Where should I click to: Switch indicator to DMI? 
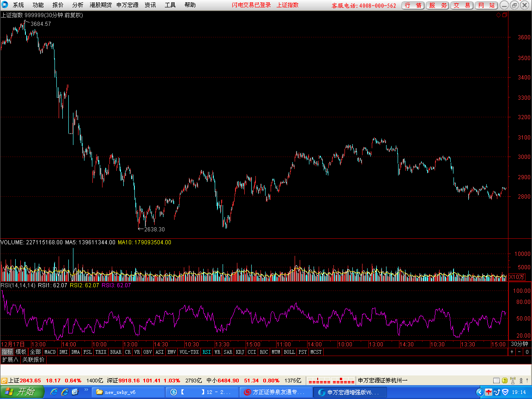63,352
